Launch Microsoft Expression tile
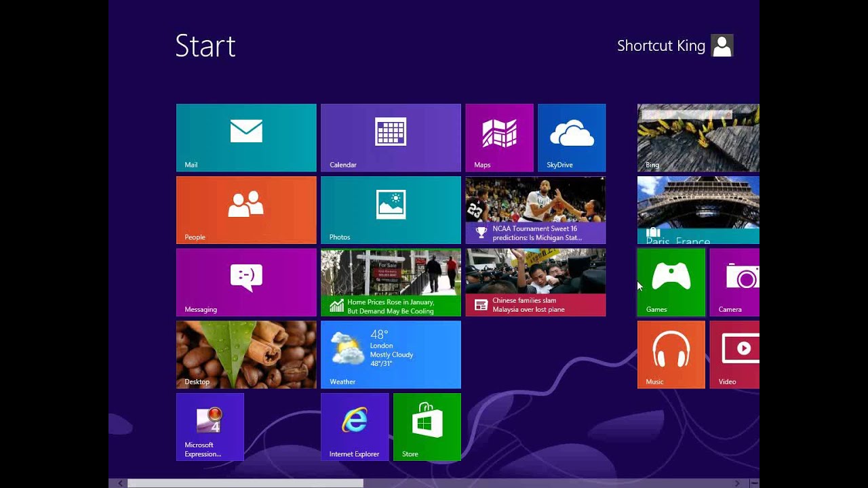The image size is (868, 488). 210,427
